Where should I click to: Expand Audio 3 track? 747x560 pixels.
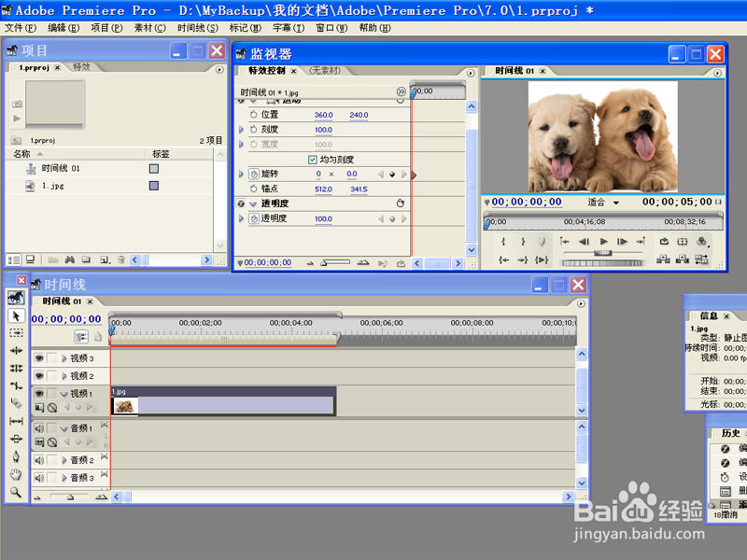click(64, 478)
